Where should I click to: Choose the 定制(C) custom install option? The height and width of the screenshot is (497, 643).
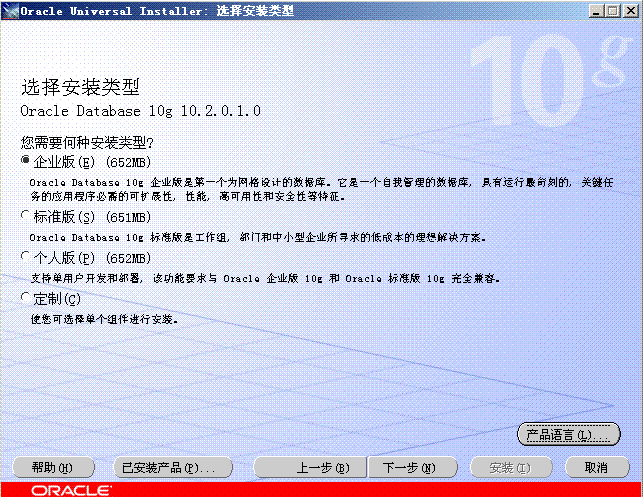25,298
